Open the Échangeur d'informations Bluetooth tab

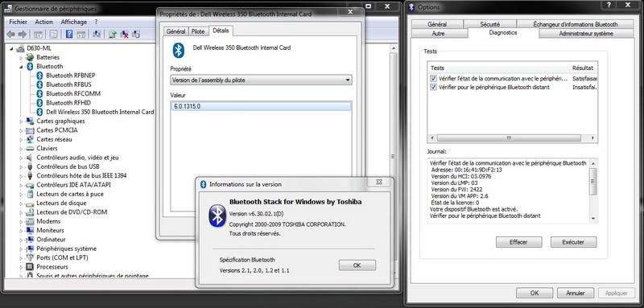(575, 24)
